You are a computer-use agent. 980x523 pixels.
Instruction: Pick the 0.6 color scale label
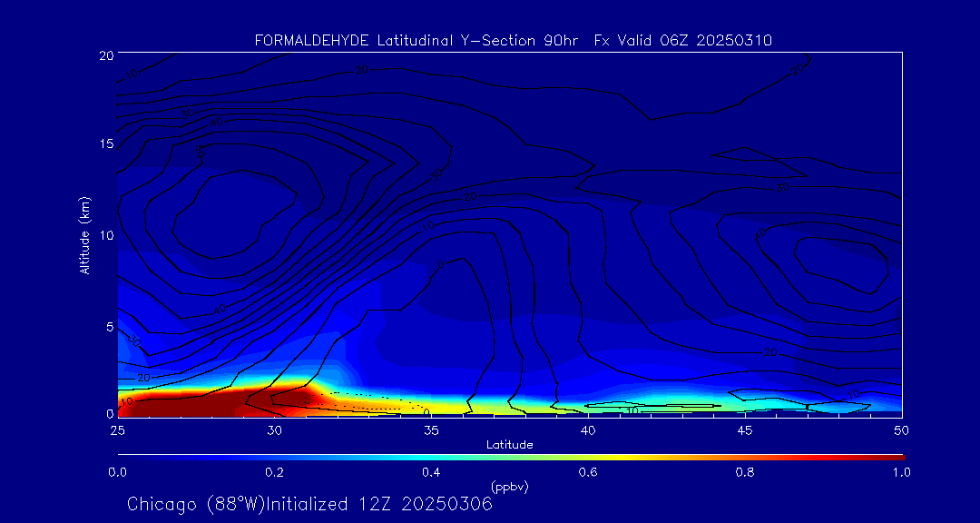point(587,472)
